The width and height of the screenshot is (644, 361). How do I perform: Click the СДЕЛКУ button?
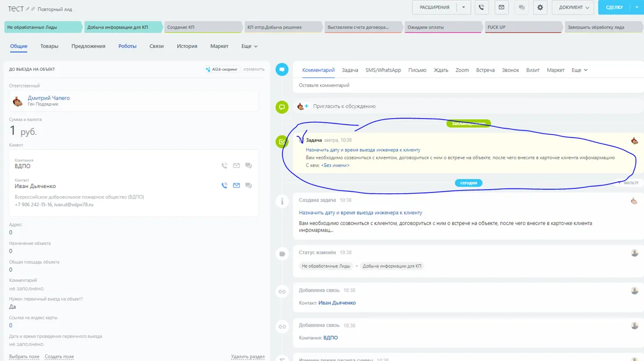coord(614,8)
